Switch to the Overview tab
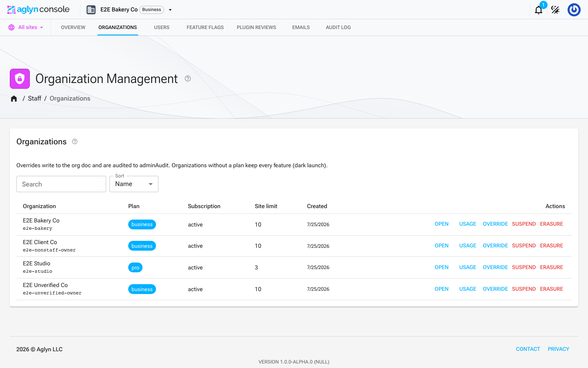588x368 pixels. [73, 27]
